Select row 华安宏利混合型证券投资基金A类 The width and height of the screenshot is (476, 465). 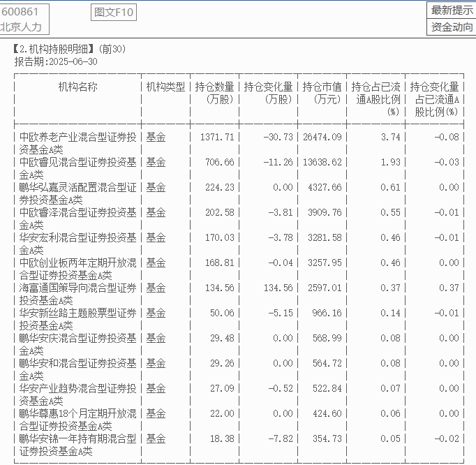point(239,244)
